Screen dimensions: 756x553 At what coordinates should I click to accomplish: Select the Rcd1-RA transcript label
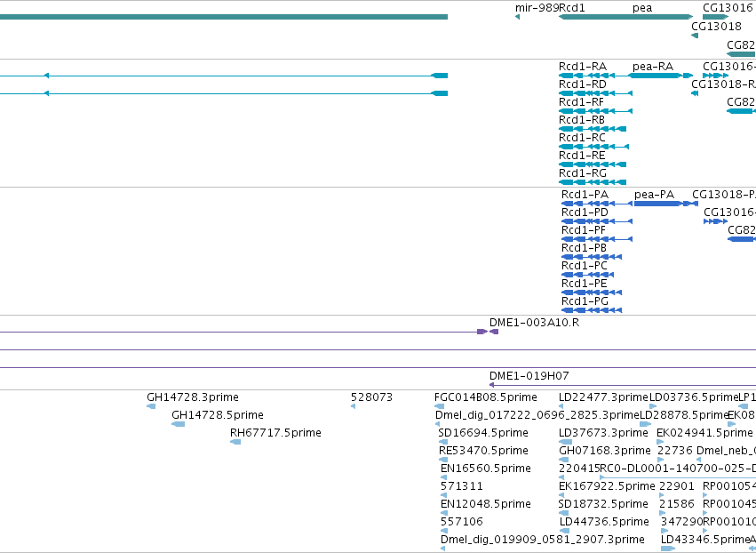[x=583, y=67]
